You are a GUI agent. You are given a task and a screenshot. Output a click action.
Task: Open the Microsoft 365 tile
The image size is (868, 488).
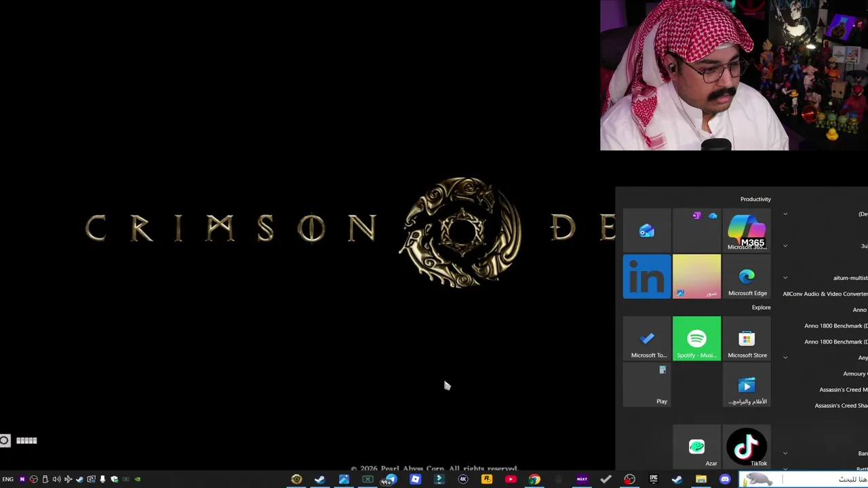point(747,231)
